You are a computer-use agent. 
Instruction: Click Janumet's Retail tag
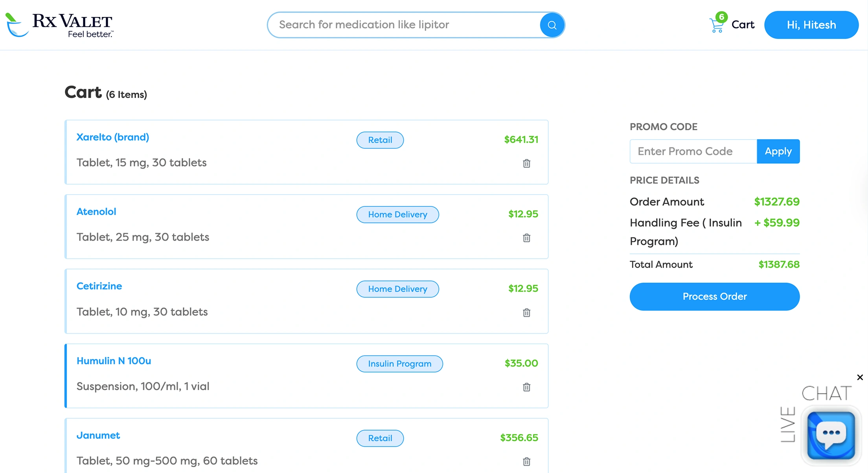pos(380,438)
